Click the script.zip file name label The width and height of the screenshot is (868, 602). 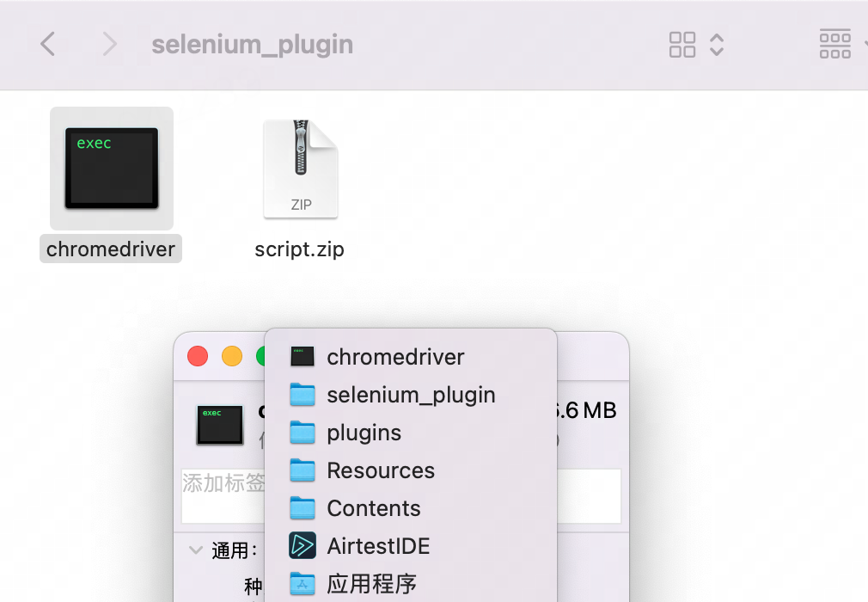point(299,249)
